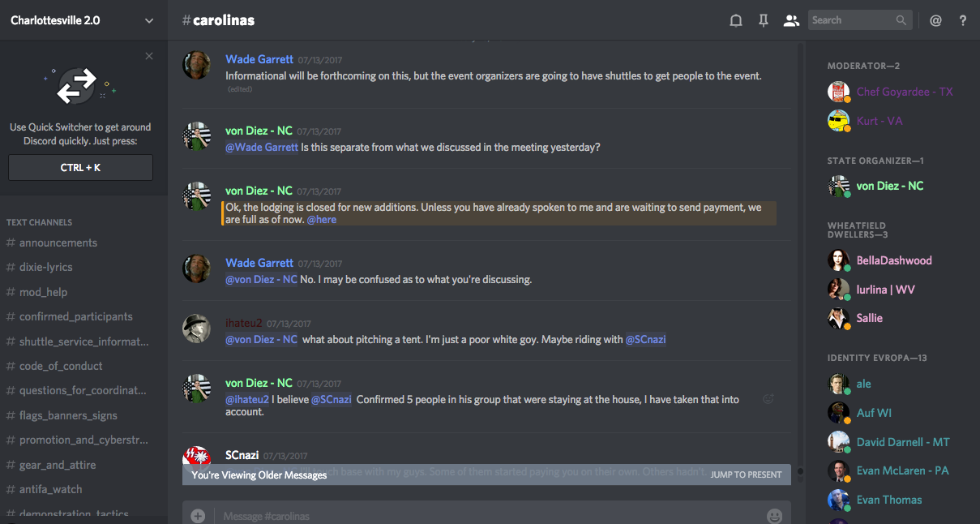980x524 pixels.
Task: Open the emoji picker in the message box
Action: [x=774, y=516]
